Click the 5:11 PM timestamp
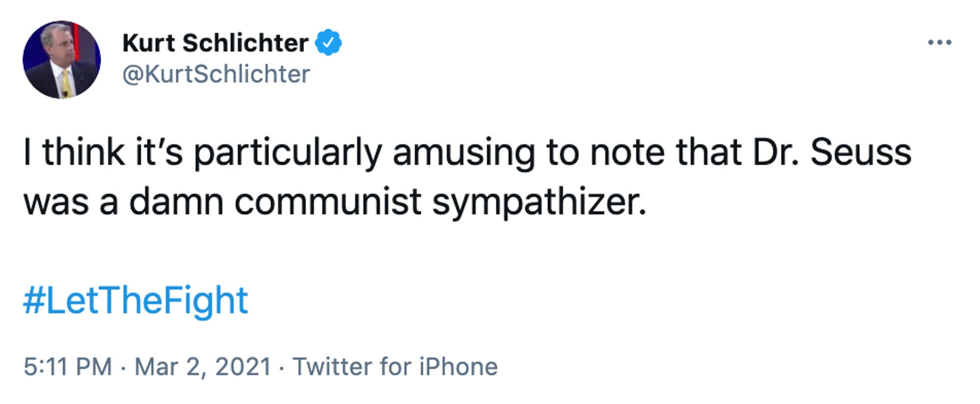The height and width of the screenshot is (404, 980). coord(68,367)
